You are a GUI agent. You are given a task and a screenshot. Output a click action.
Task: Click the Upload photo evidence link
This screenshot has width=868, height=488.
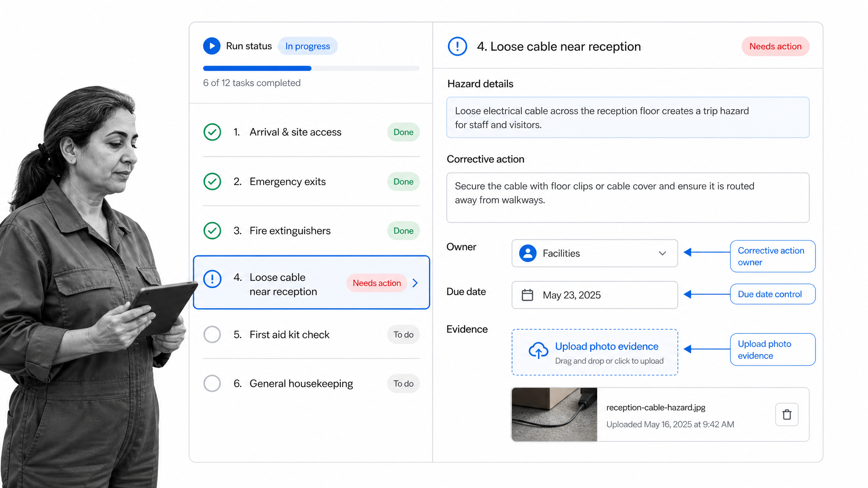[x=606, y=347]
